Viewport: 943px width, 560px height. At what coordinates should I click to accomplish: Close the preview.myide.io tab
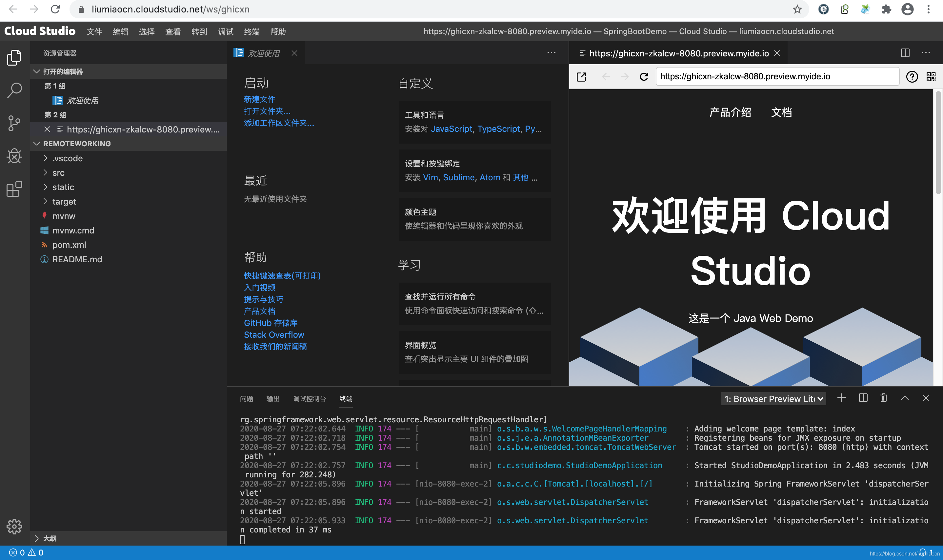tap(777, 53)
